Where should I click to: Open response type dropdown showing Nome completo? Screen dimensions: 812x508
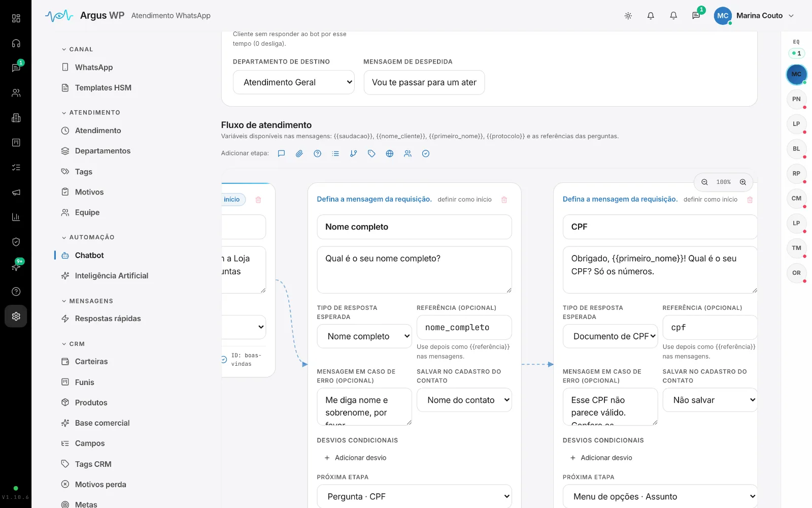364,336
